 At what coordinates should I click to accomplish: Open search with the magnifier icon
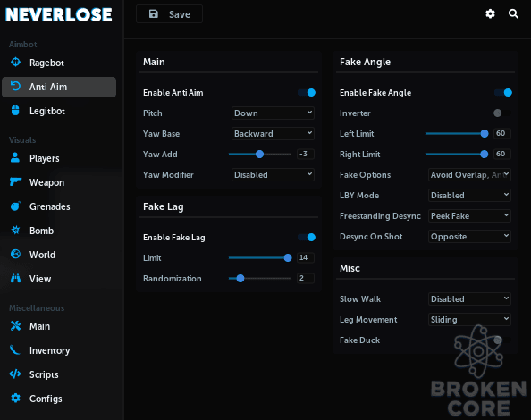click(x=513, y=14)
